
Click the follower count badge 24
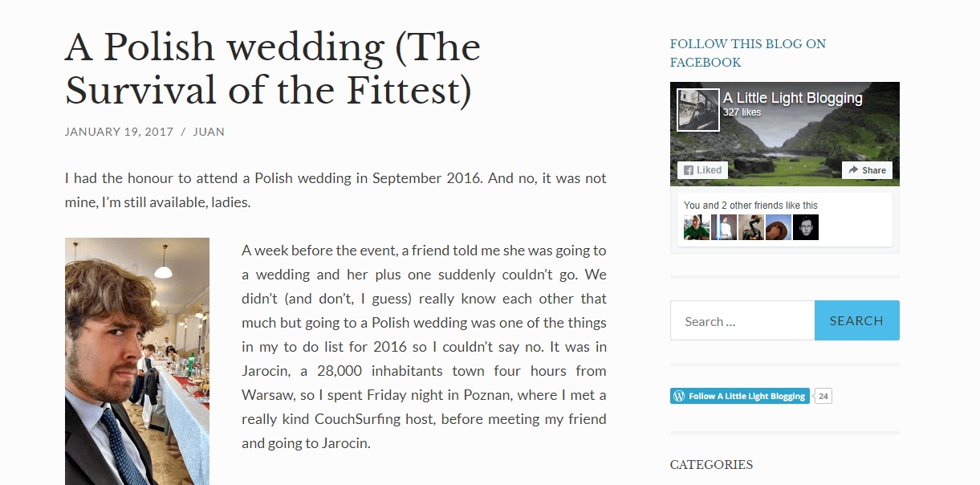click(x=823, y=396)
